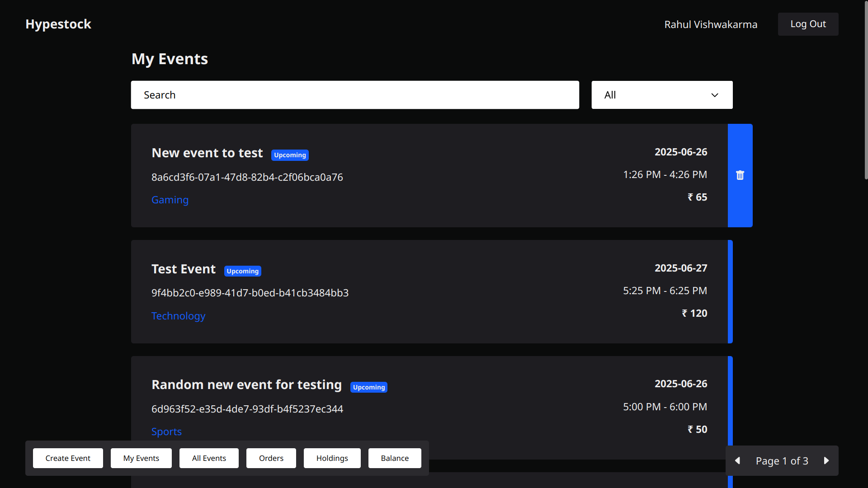Screen dimensions: 868x488
Task: Expand the filter dropdown chevron
Action: click(714, 95)
